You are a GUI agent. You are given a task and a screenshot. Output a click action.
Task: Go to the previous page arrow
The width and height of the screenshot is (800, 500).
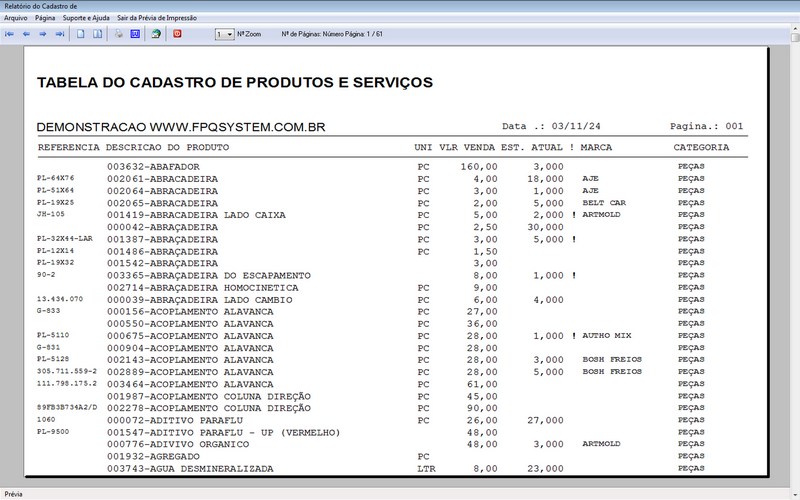tap(27, 34)
